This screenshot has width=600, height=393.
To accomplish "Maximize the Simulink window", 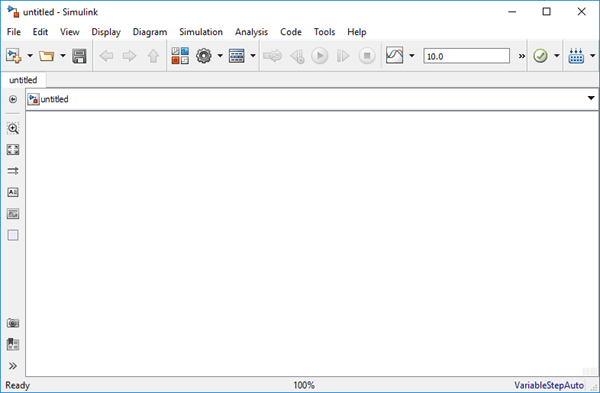I will point(547,12).
